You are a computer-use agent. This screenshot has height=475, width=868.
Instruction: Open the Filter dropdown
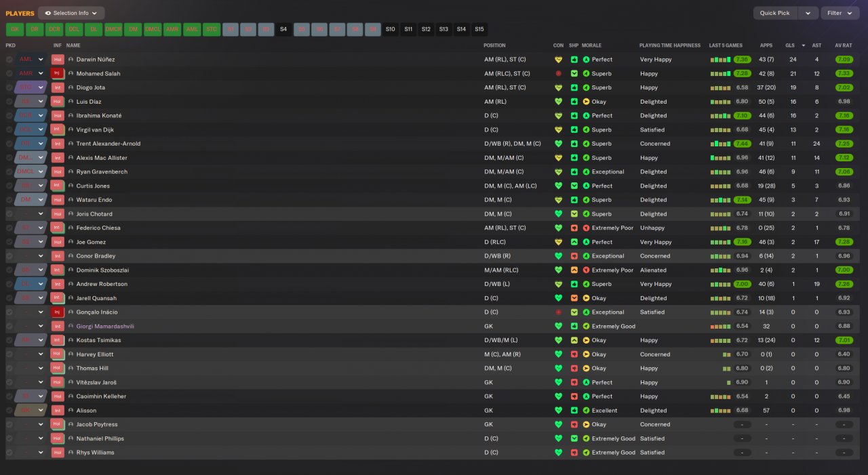click(x=840, y=13)
